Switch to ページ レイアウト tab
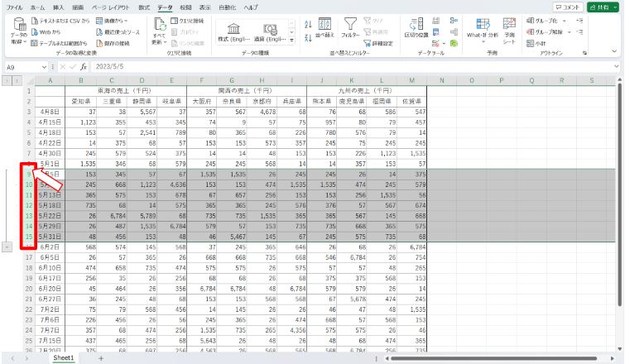The height and width of the screenshot is (364, 625). point(110,7)
